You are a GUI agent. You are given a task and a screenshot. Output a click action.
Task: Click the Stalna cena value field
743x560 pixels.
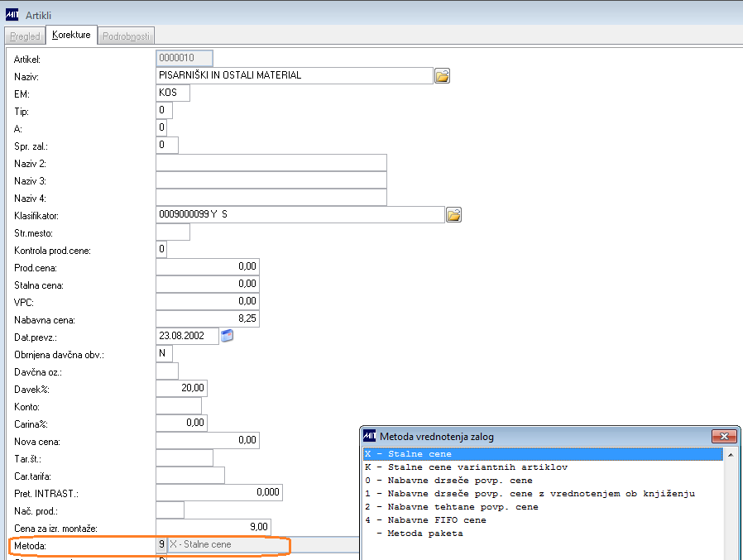[x=208, y=284]
